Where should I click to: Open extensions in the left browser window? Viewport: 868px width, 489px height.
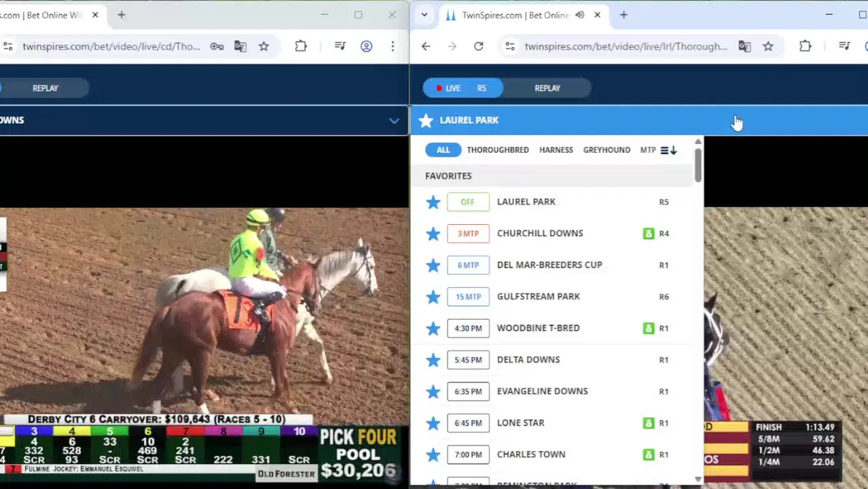pyautogui.click(x=301, y=46)
